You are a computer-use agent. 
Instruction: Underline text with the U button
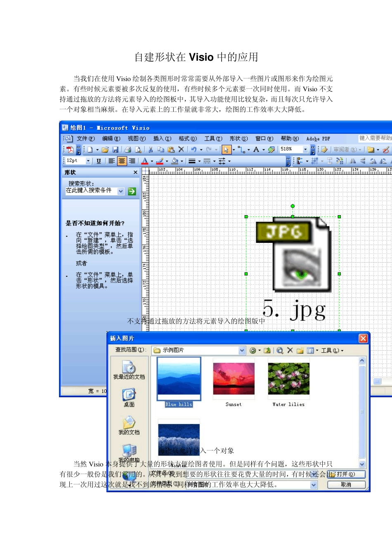coord(99,161)
